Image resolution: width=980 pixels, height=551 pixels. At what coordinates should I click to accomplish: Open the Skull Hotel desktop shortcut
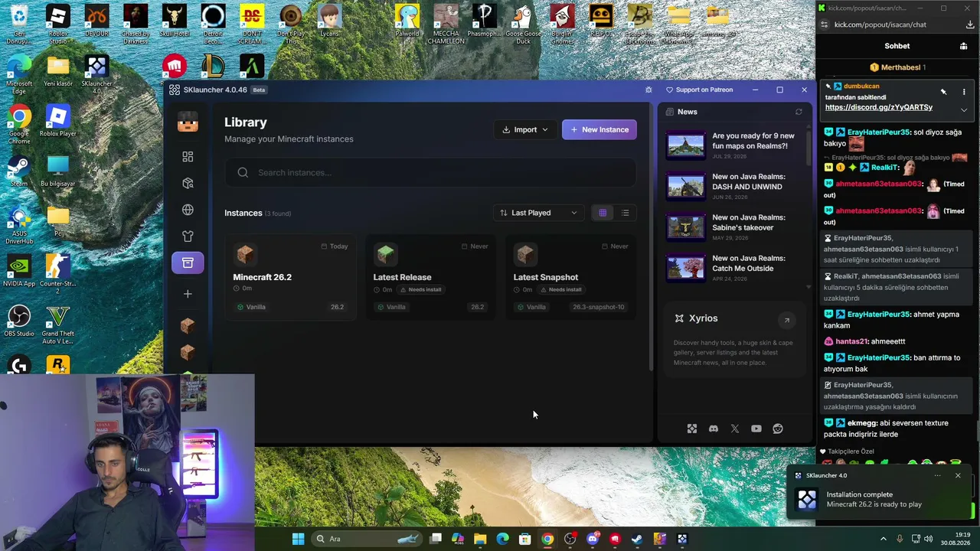point(175,21)
